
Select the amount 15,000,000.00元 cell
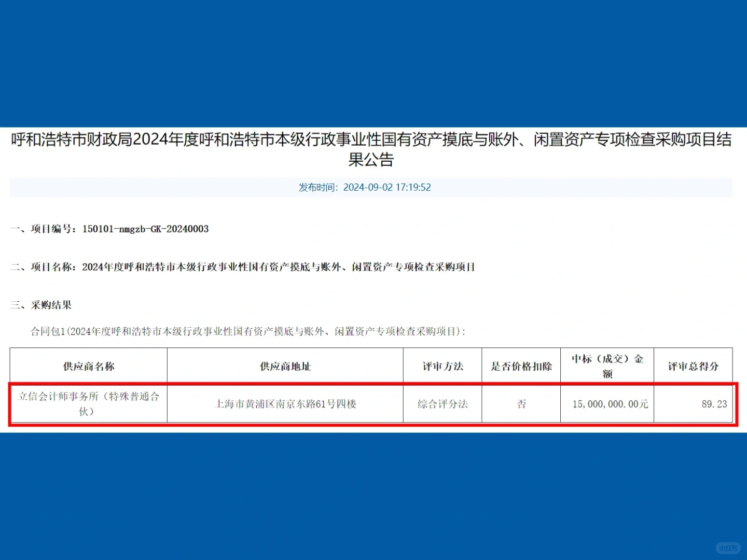pyautogui.click(x=607, y=403)
